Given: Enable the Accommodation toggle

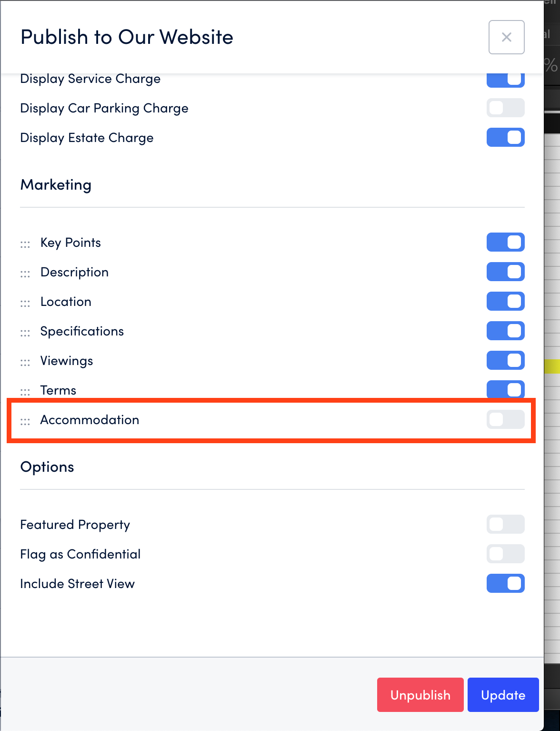Looking at the screenshot, I should click(x=505, y=419).
